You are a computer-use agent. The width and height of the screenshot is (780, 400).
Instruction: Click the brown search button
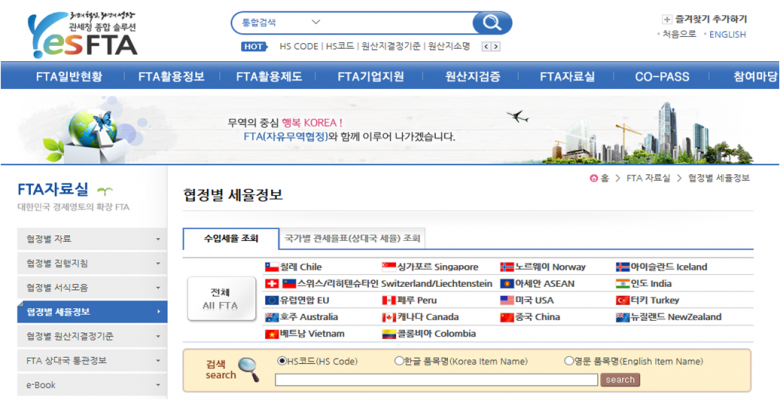click(620, 380)
